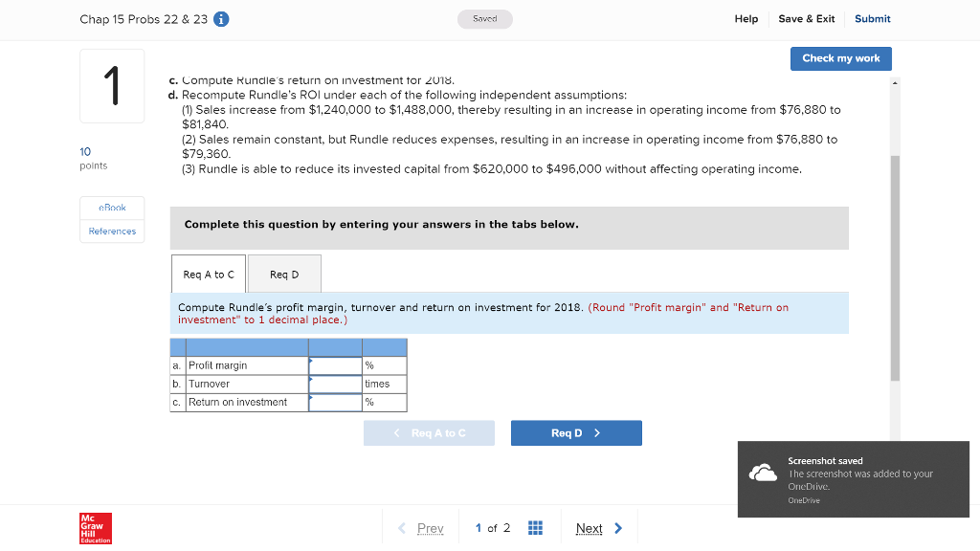Screen dimensions: 980x551
Task: Click the McGraw Hill Education logo
Action: point(96,528)
